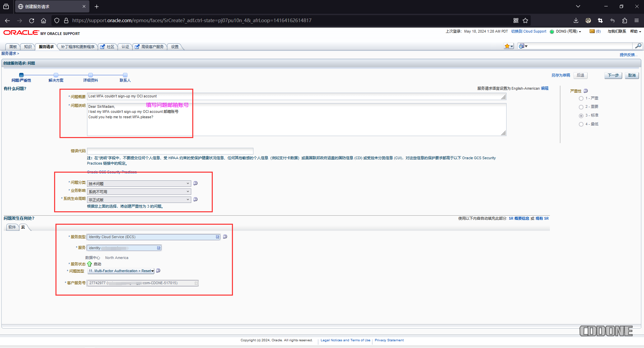This screenshot has width=644, height=348.
Task: Click the browser screenshot crop icon
Action: point(600,20)
